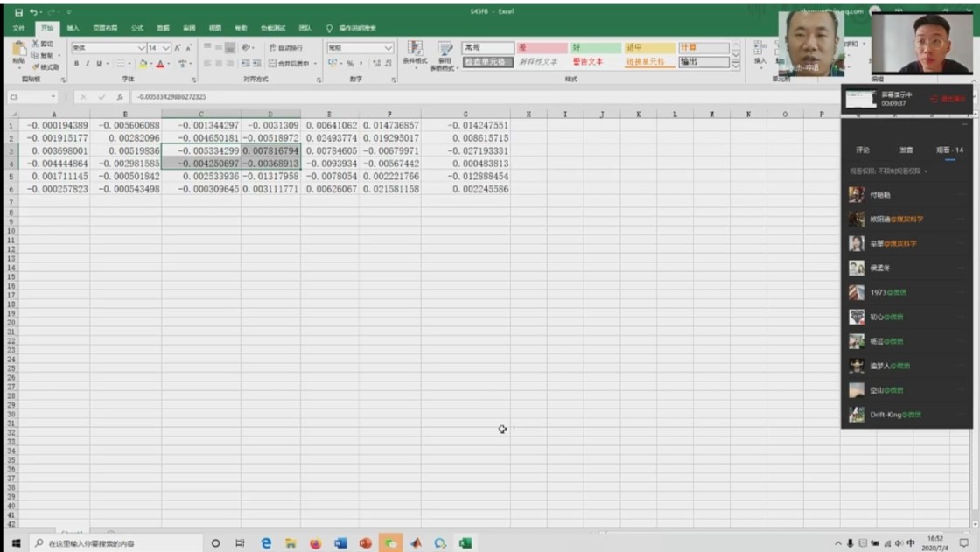Switch to the 公式 (Formulas) ribbon tab

pyautogui.click(x=136, y=28)
